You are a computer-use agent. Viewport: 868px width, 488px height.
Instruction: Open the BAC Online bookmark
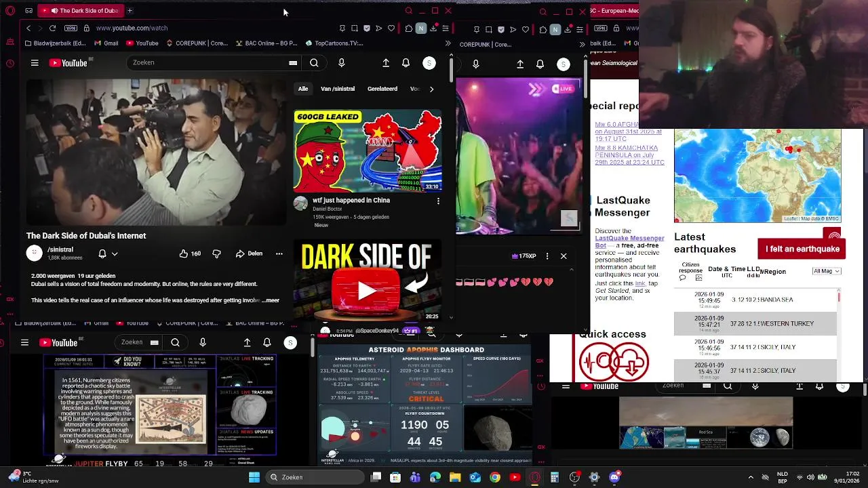pyautogui.click(x=266, y=43)
